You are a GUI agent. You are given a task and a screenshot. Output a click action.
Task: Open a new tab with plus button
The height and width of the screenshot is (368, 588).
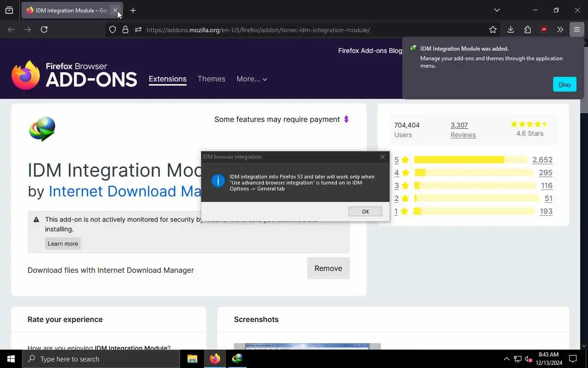[x=133, y=10]
